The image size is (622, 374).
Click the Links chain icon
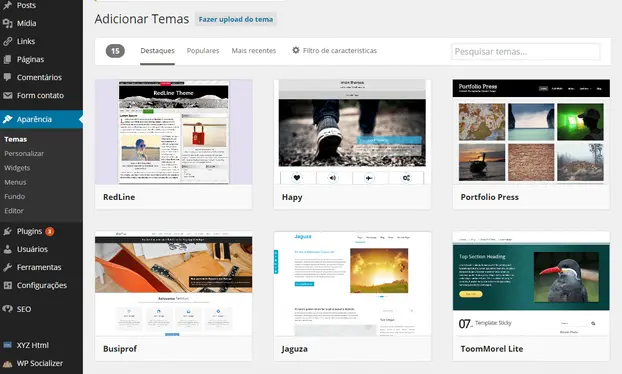[8, 41]
